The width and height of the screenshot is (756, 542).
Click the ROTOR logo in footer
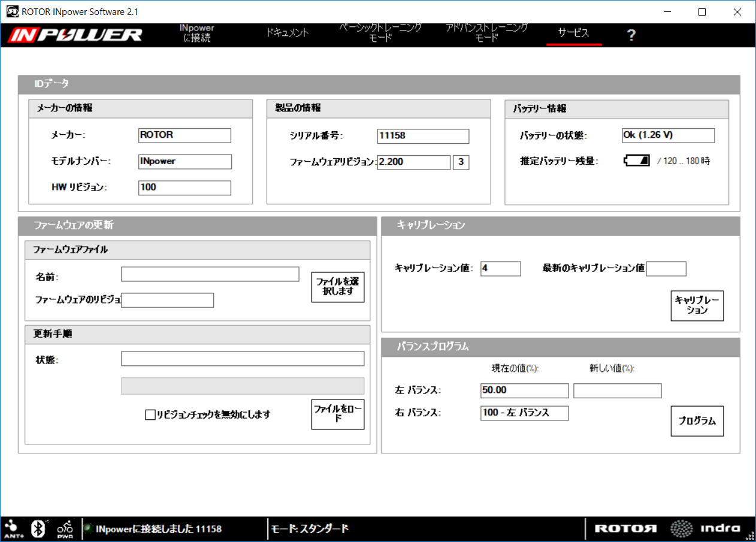[x=625, y=529]
